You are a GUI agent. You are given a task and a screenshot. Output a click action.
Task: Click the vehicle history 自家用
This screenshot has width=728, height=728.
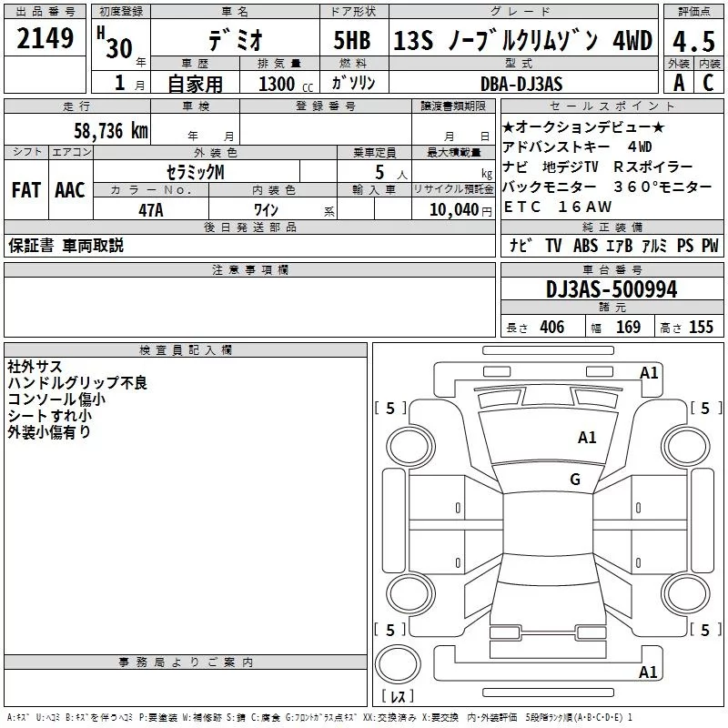click(195, 84)
